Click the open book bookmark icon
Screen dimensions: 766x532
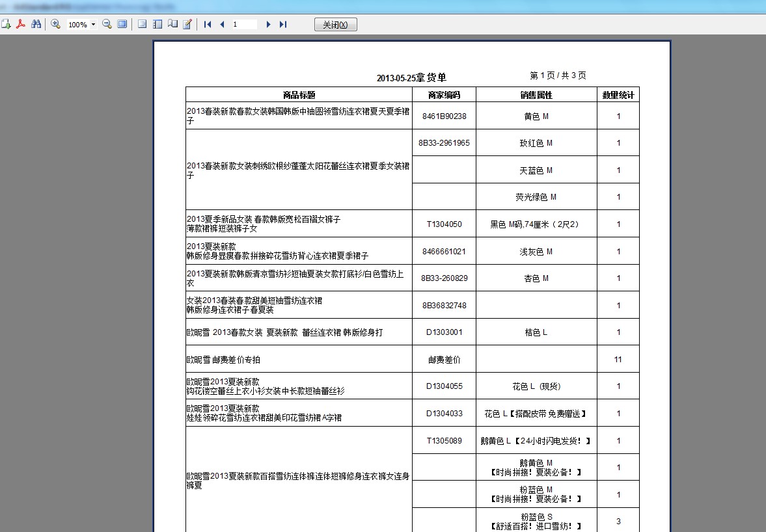click(x=172, y=24)
